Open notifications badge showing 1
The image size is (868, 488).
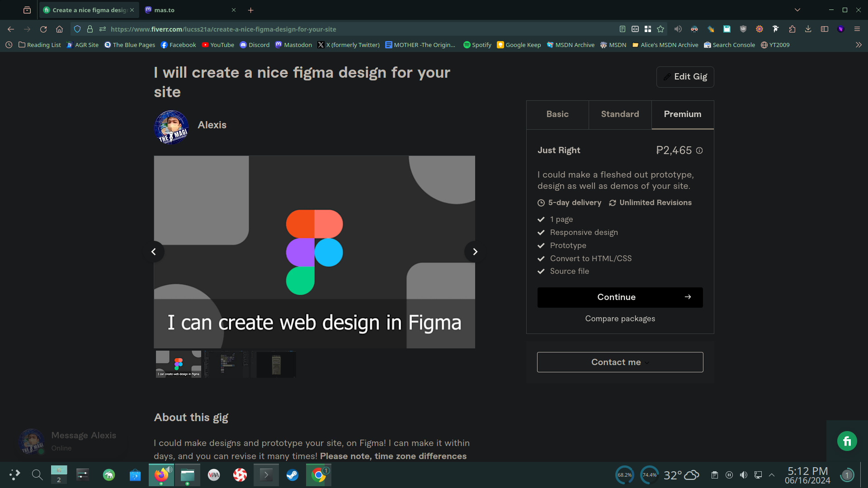point(847,475)
